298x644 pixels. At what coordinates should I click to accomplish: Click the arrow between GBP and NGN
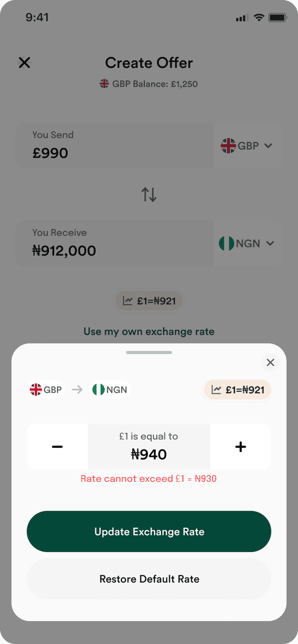pyautogui.click(x=77, y=390)
